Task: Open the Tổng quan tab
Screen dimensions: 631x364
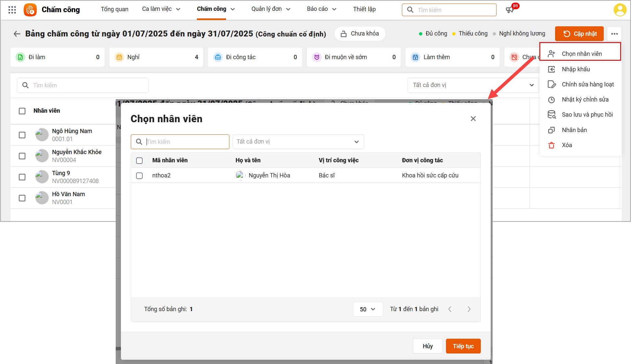Action: (114, 9)
